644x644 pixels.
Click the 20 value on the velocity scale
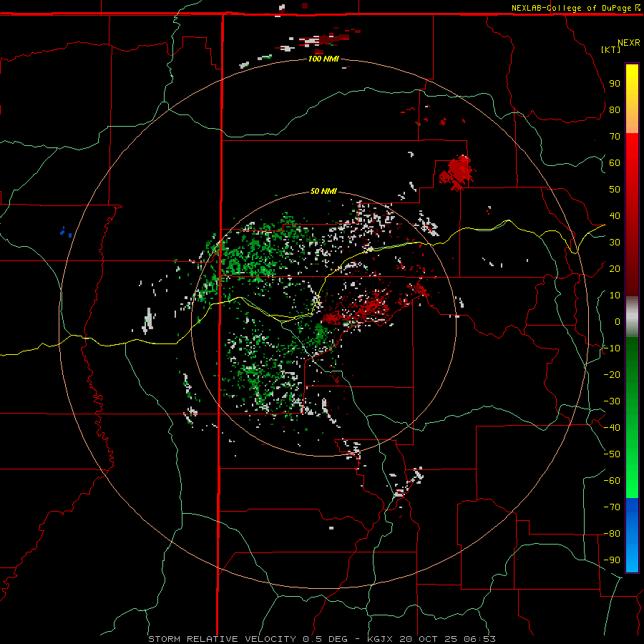[x=615, y=268]
